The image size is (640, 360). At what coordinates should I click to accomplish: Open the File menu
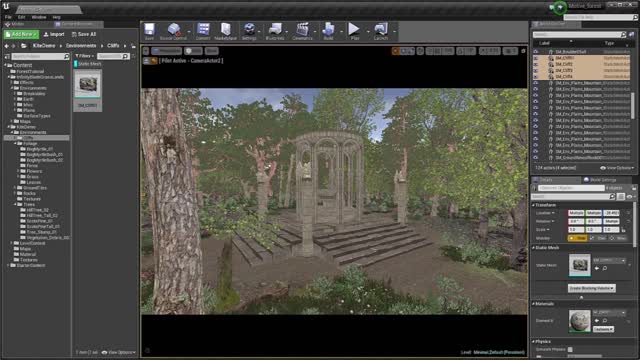coord(8,17)
